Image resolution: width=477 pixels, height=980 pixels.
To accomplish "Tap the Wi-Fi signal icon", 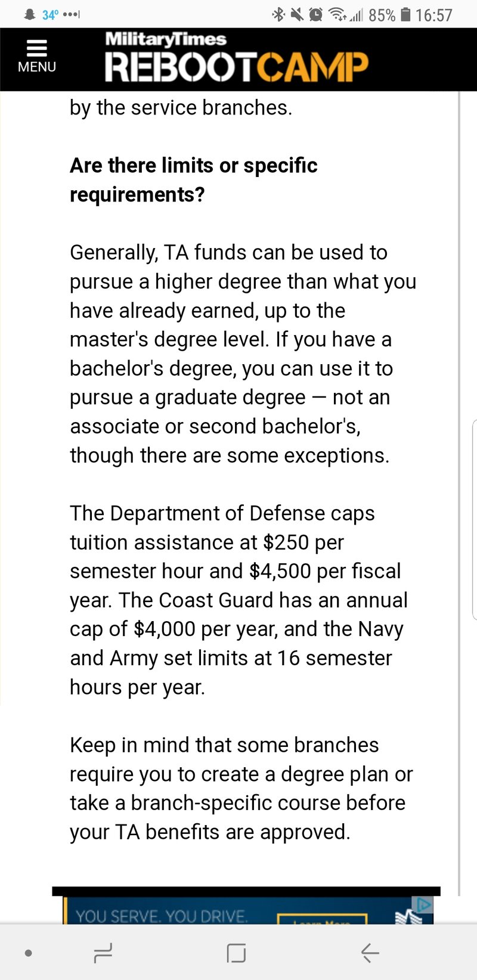I will pyautogui.click(x=338, y=15).
